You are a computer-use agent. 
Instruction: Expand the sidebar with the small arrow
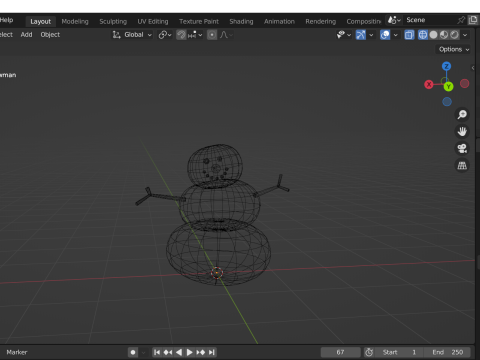click(x=473, y=68)
